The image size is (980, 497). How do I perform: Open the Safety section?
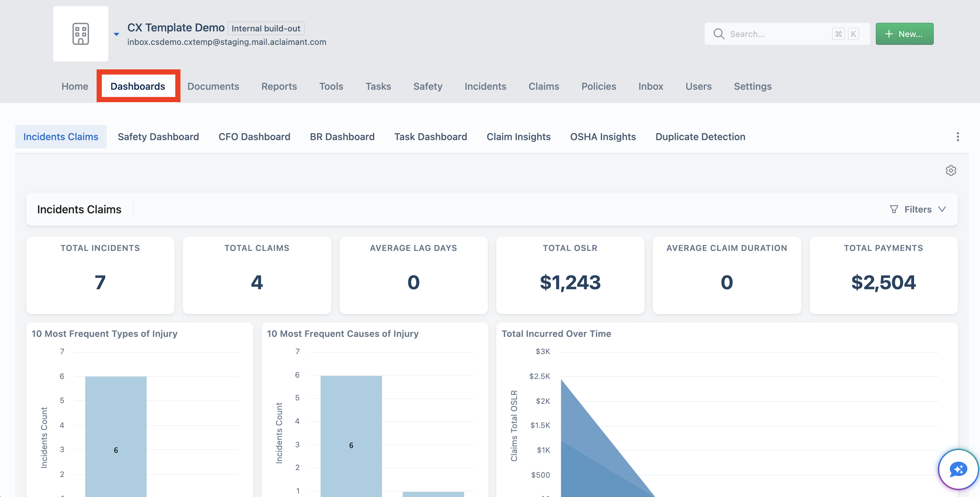point(428,86)
